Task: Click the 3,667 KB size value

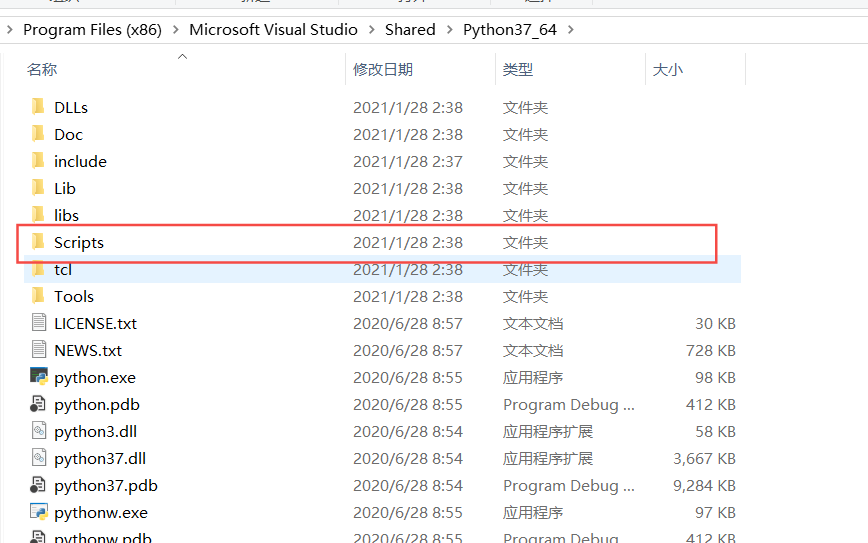Action: [x=704, y=459]
